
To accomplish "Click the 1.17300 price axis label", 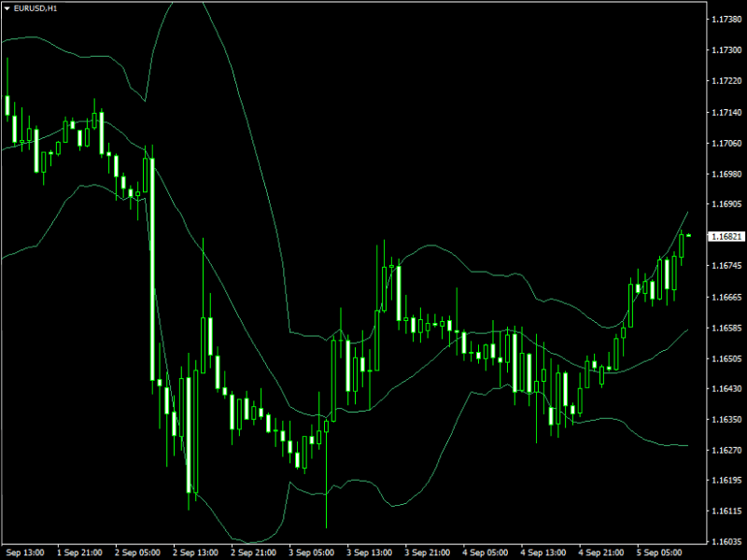I will [726, 50].
